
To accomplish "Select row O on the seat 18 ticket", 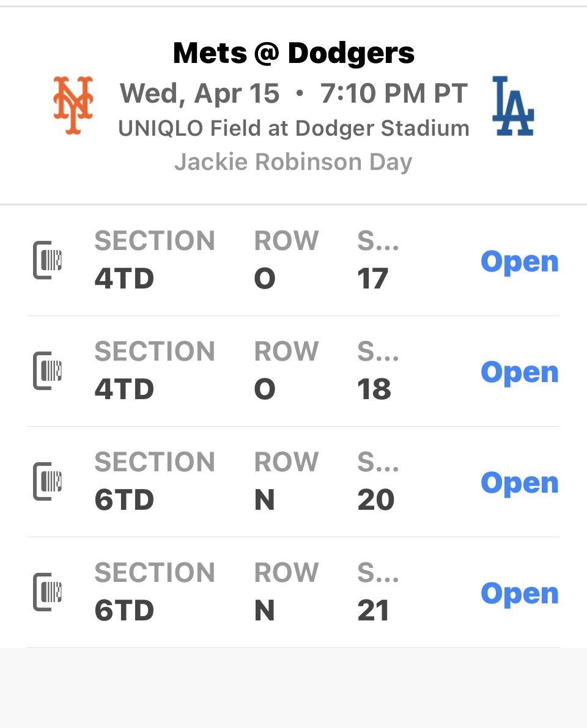I will tap(265, 389).
